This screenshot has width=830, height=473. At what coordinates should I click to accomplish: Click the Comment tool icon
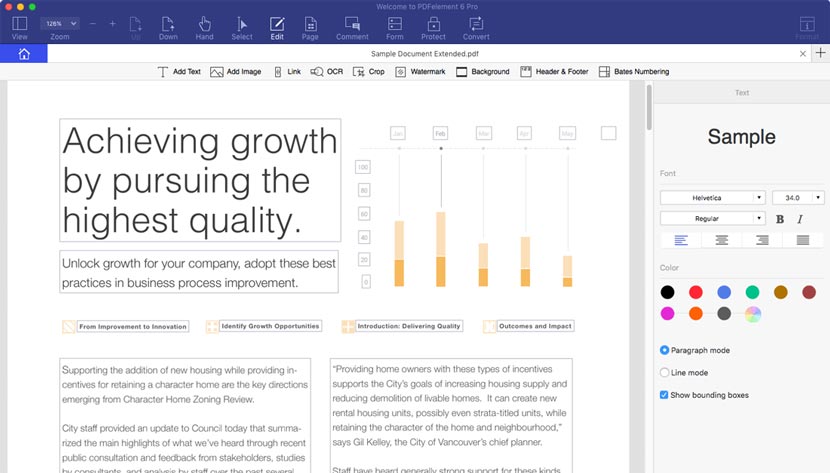tap(352, 27)
